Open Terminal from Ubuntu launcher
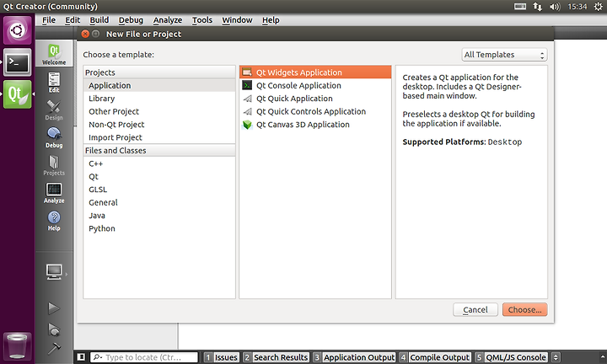Viewport: 607px width, 364px height. pyautogui.click(x=18, y=62)
